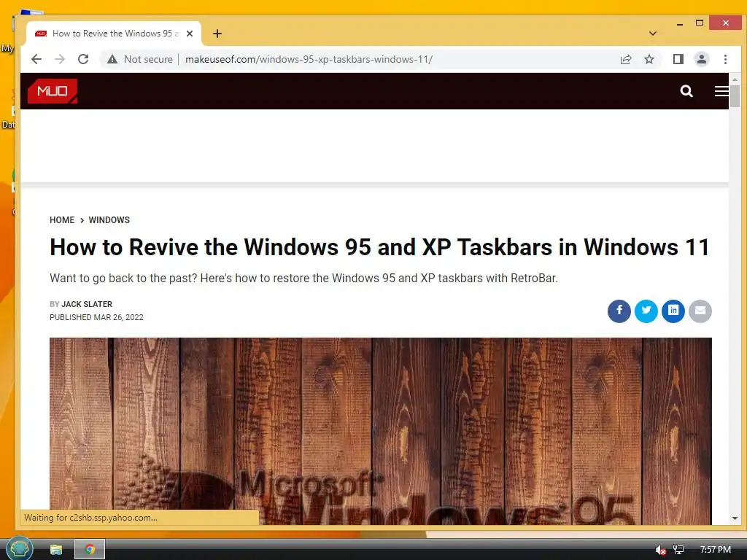Click the article headline text
The width and height of the screenshot is (747, 560).
pyautogui.click(x=379, y=247)
